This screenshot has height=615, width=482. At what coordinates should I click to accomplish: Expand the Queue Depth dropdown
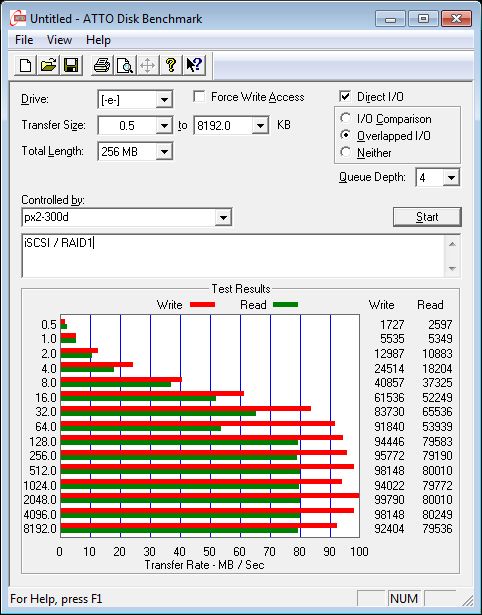tap(451, 178)
